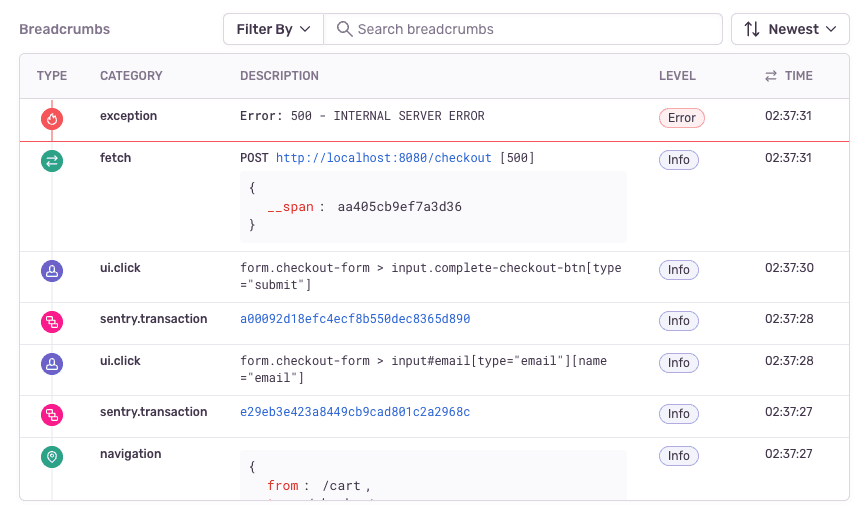Open the localhost:8080/checkout URL link
This screenshot has height=515, width=868.
point(383,158)
